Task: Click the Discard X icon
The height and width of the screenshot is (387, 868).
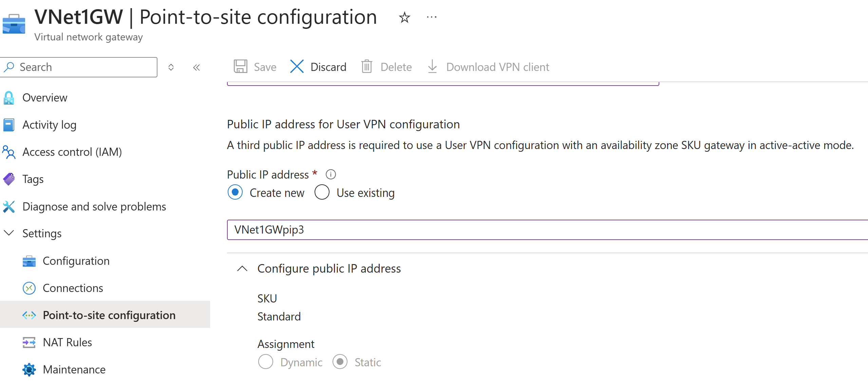Action: point(297,67)
